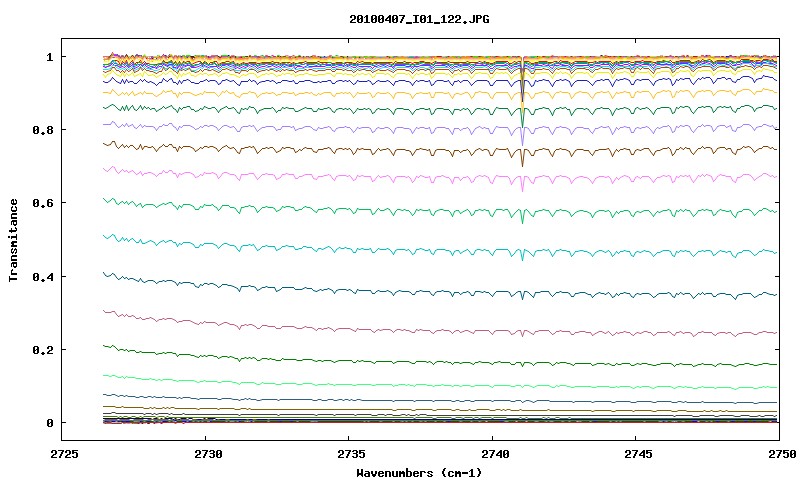Click the y-axis tick label 0.8
The height and width of the screenshot is (480, 800).
(x=43, y=130)
